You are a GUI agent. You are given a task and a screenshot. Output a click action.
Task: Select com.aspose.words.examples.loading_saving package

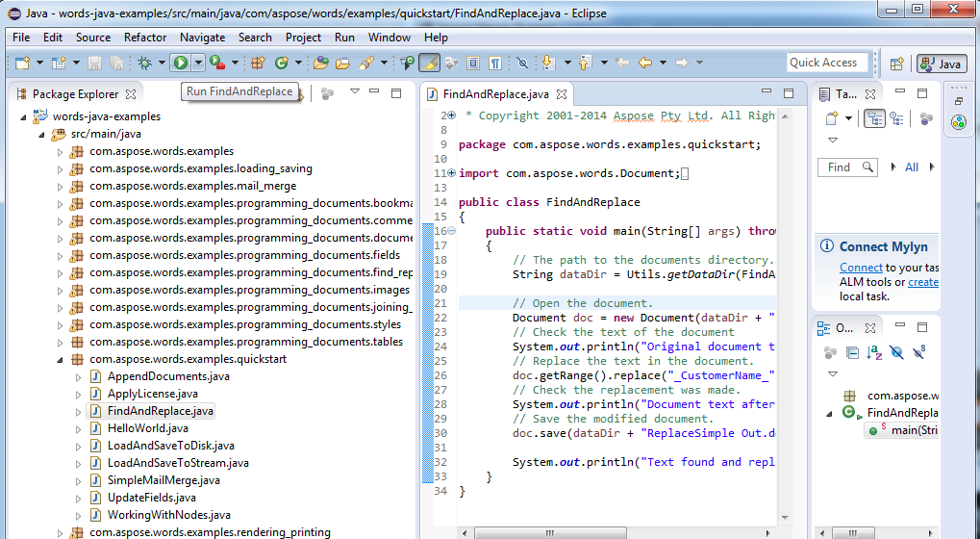(x=201, y=168)
